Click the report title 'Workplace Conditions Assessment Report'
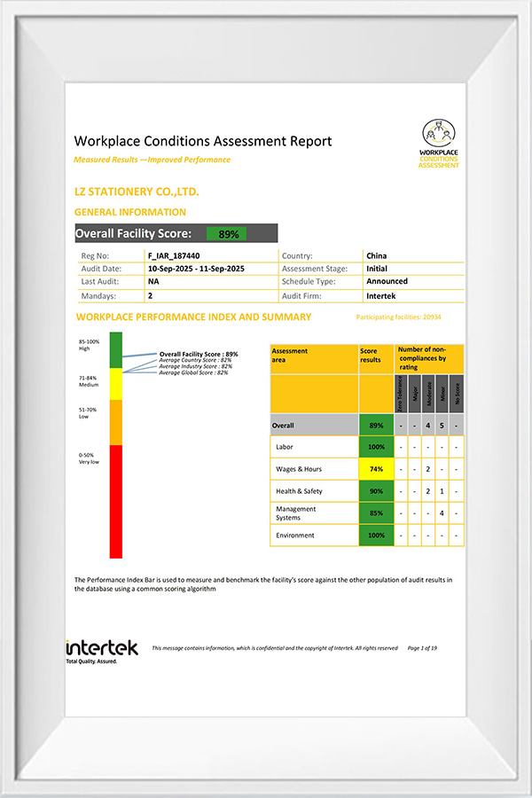This screenshot has width=532, height=798. [x=203, y=141]
